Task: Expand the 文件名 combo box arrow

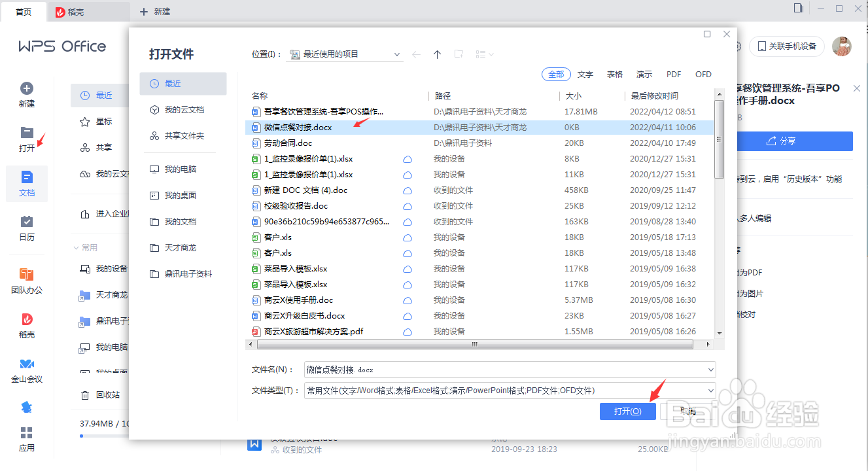Action: click(711, 370)
